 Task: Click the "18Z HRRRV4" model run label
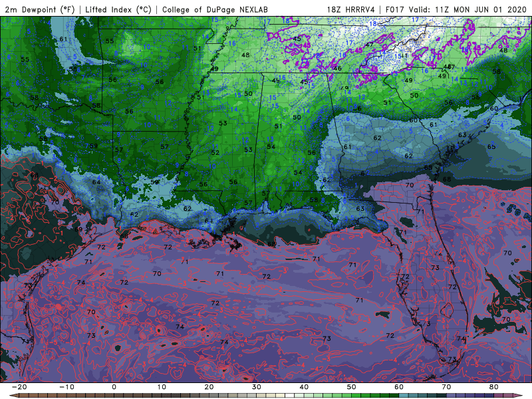[351, 9]
